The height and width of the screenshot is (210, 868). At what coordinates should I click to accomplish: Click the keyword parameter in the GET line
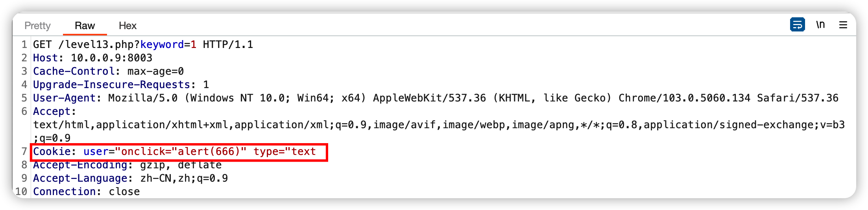click(x=162, y=45)
